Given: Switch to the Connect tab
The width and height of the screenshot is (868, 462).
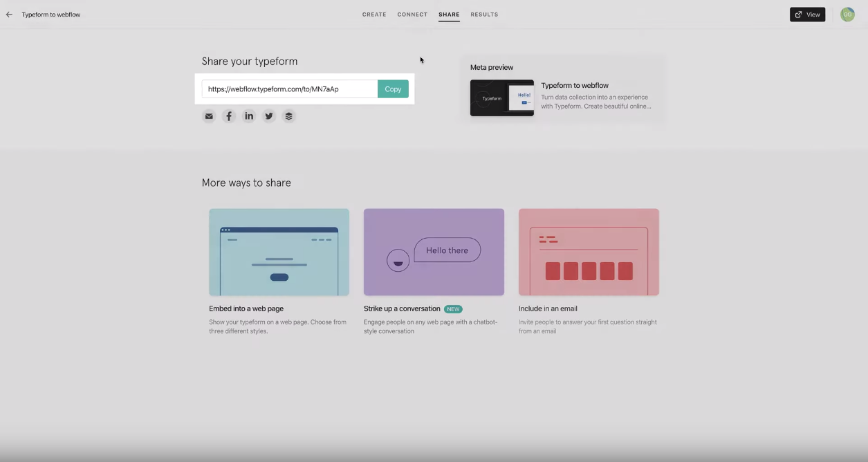Looking at the screenshot, I should 412,15.
